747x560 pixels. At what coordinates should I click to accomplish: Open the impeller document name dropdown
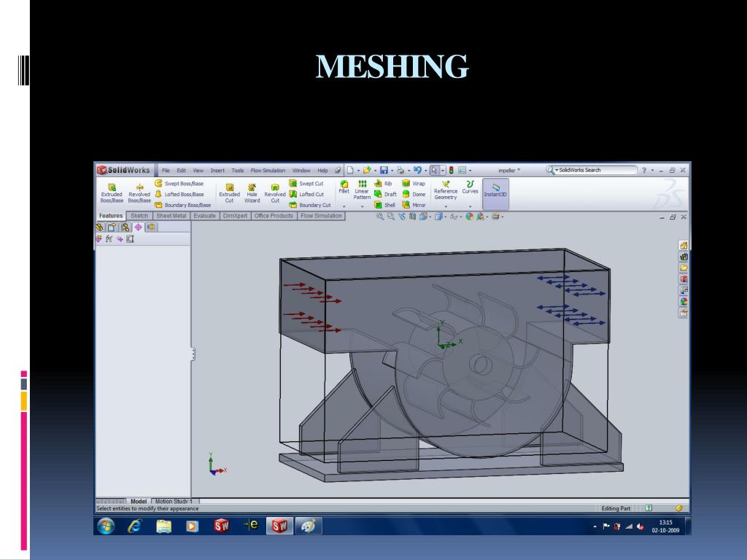[509, 171]
